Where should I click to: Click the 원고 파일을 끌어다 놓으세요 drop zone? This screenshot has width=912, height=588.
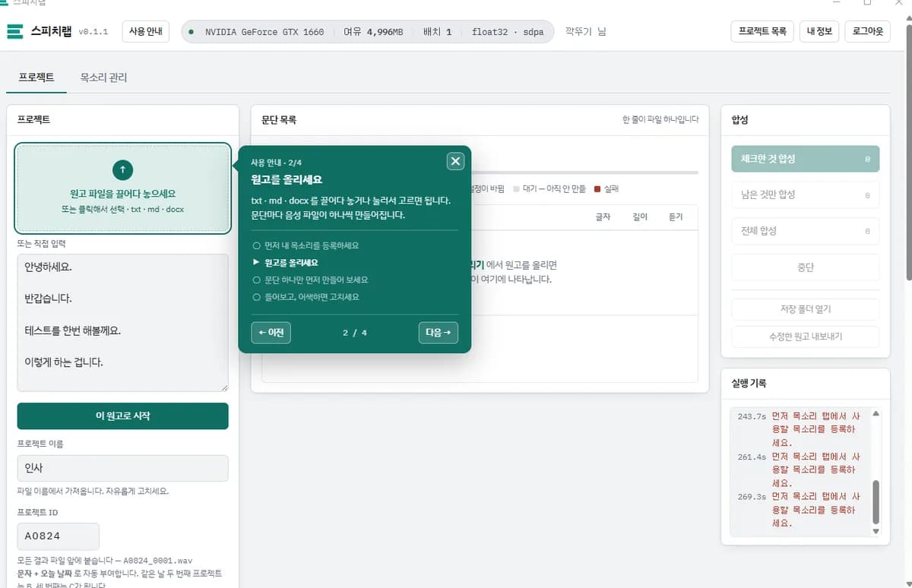click(122, 188)
